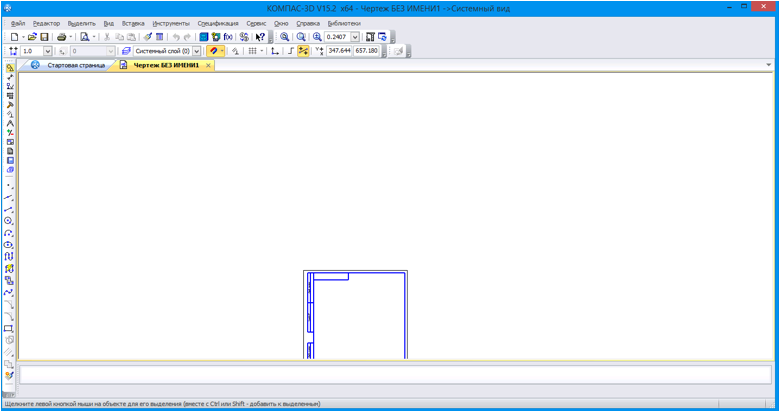
Task: Click the zoom-in magnifier icon
Action: (285, 37)
